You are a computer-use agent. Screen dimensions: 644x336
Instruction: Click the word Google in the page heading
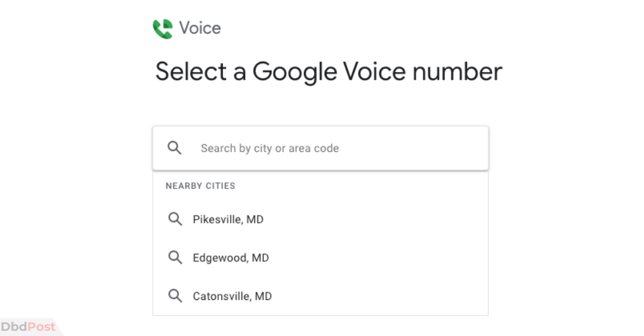click(x=294, y=72)
